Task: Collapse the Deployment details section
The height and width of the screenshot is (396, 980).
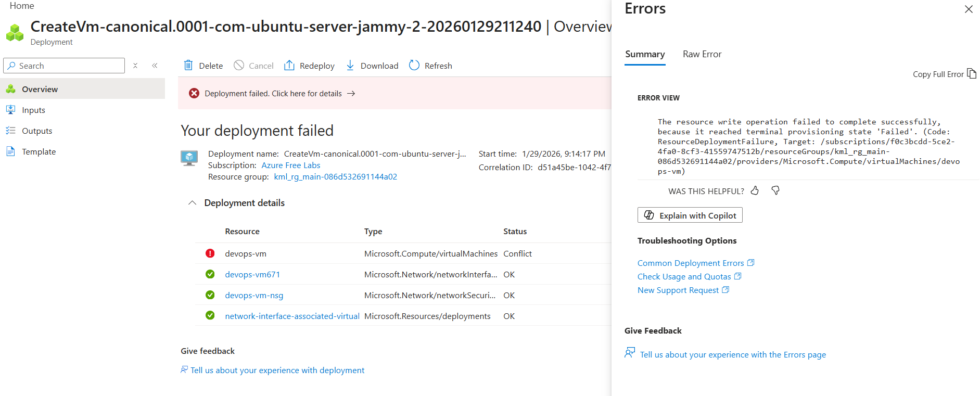Action: (x=192, y=203)
